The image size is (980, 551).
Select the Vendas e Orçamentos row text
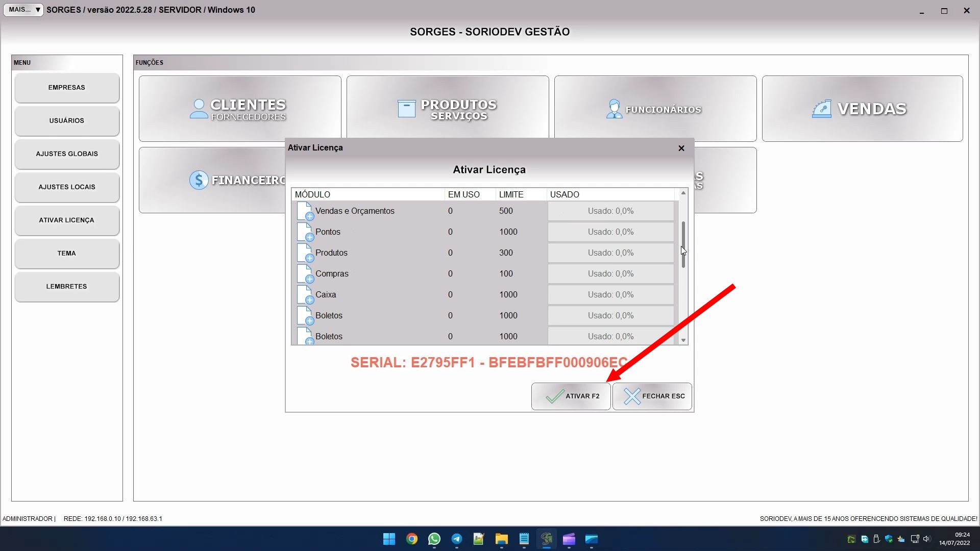(x=355, y=211)
